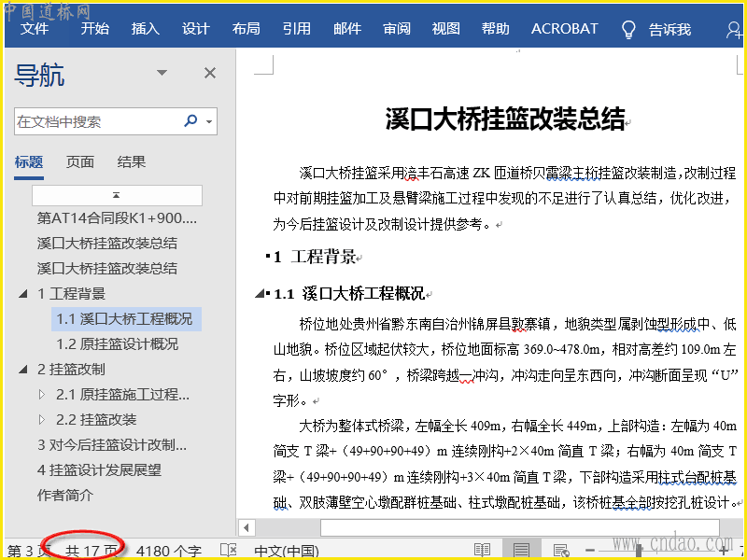This screenshot has width=747, height=560.
Task: Switch to the 引用 ribbon tab
Action: point(296,29)
